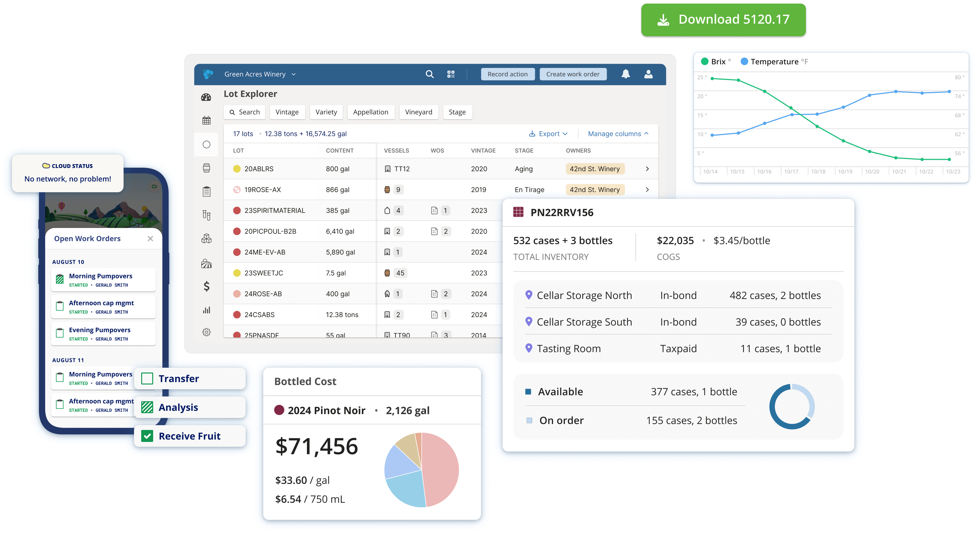Image resolution: width=980 pixels, height=533 pixels.
Task: Uncheck the Receive Fruit checkbox
Action: [147, 436]
